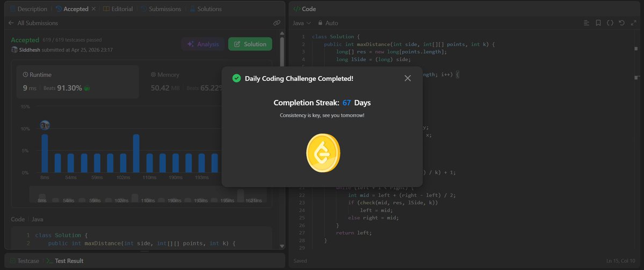Screen dimensions: 644x270
Task: Click the bookmark icon in editor toolbar
Action: coord(598,23)
